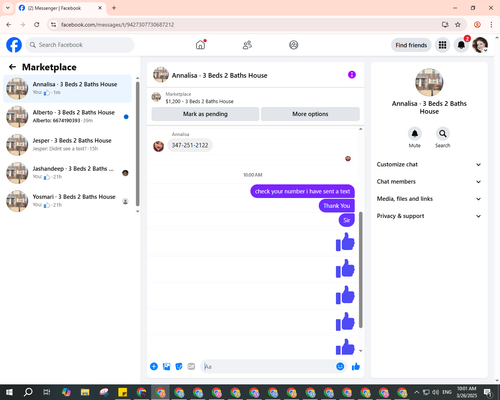The image size is (500, 400).
Task: Open the account profile picture menu
Action: coord(480,45)
